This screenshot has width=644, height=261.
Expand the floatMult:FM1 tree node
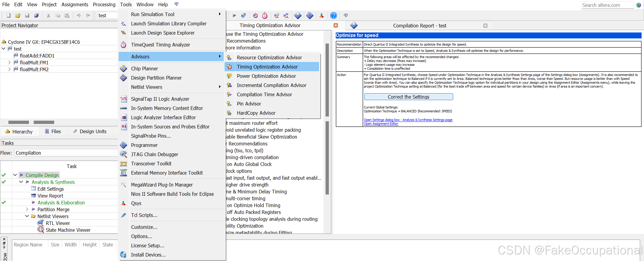[9, 62]
